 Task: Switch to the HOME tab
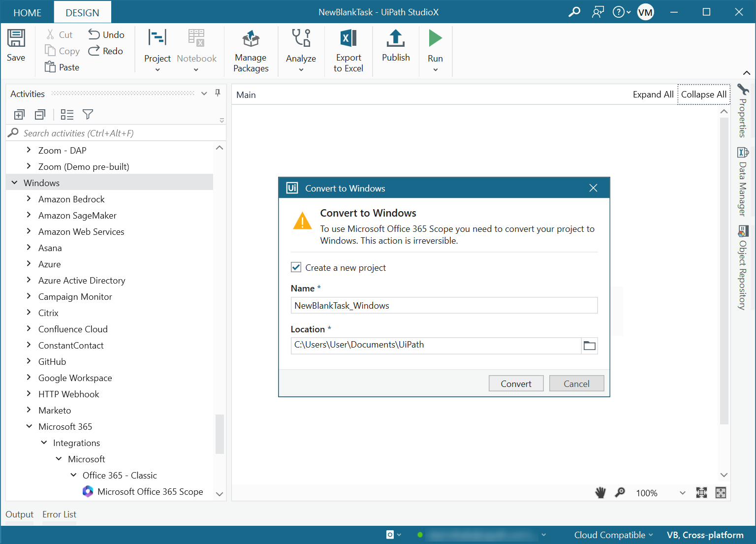(27, 12)
